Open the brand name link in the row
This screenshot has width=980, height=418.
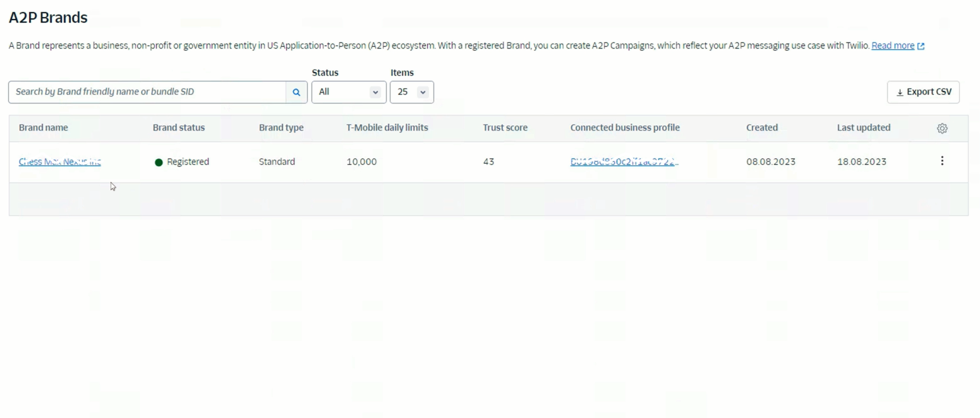60,162
